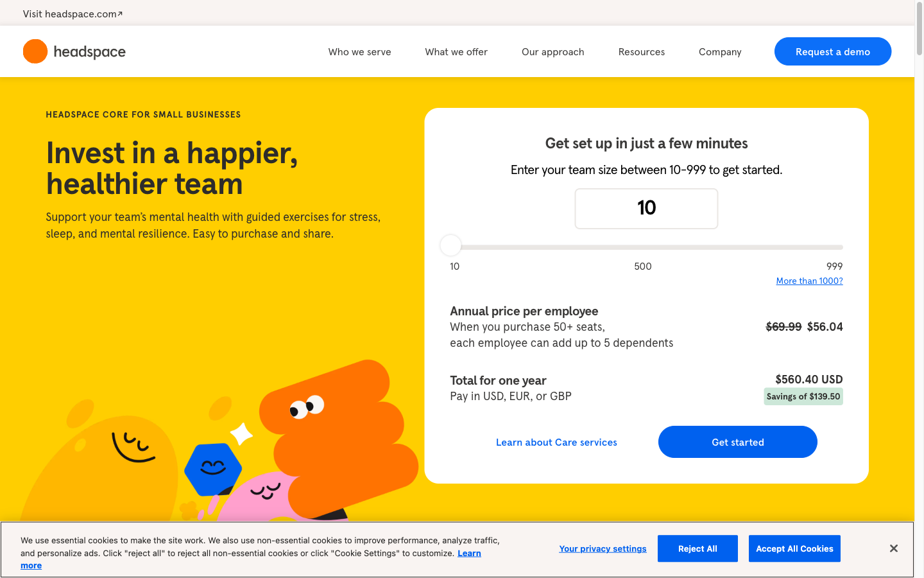This screenshot has width=924, height=578.
Task: Click the More than 1000? link
Action: coord(809,281)
